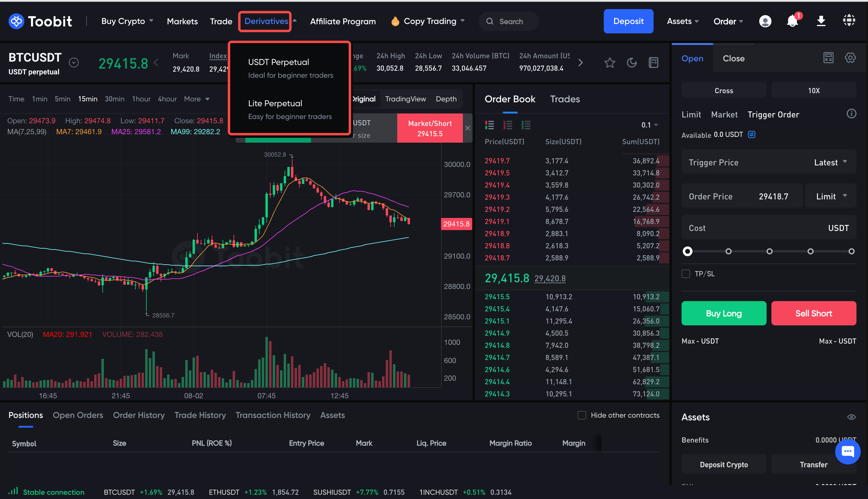Add BTCUSDT to favorites star
Image resolution: width=868 pixels, height=499 pixels.
(610, 63)
